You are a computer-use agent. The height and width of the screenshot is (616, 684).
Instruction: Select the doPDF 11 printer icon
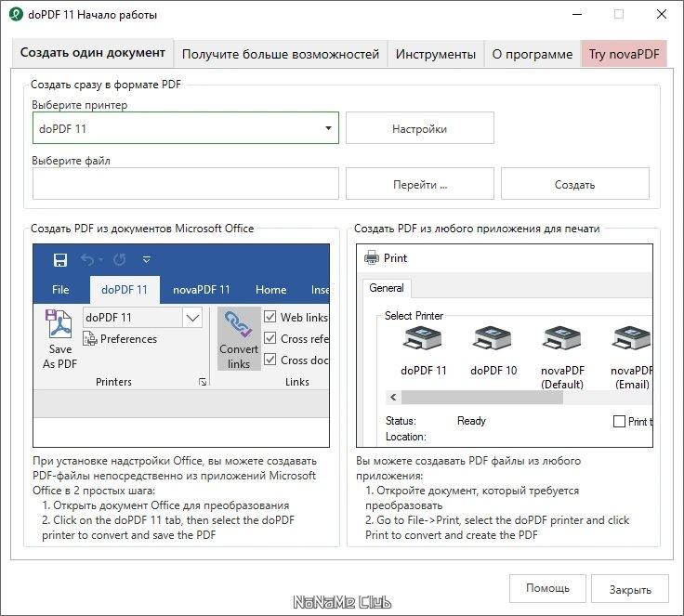[x=423, y=341]
